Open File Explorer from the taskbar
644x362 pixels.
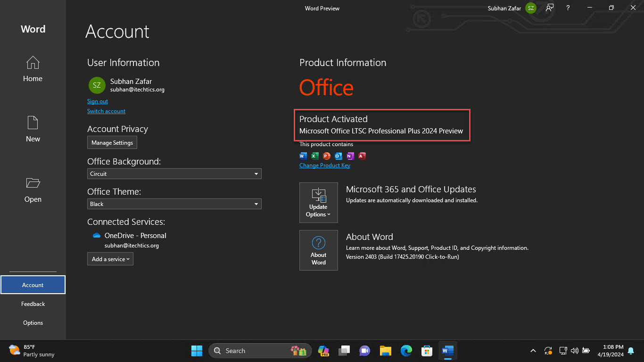tap(386, 351)
